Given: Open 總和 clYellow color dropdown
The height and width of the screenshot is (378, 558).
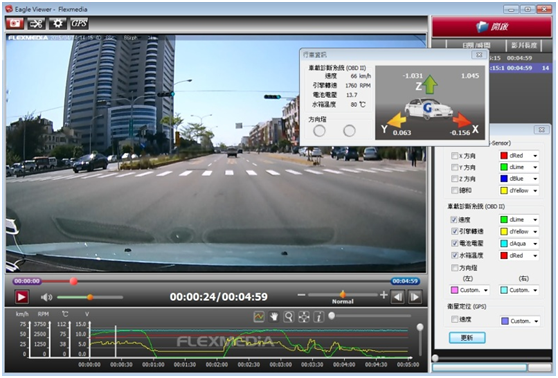Looking at the screenshot, I should click(519, 190).
